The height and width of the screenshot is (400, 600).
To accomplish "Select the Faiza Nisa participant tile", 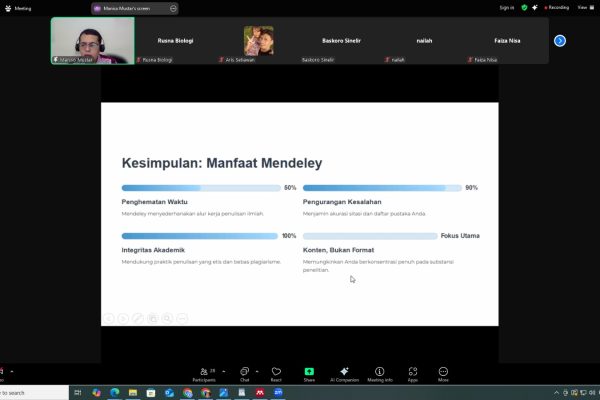I will click(x=507, y=41).
